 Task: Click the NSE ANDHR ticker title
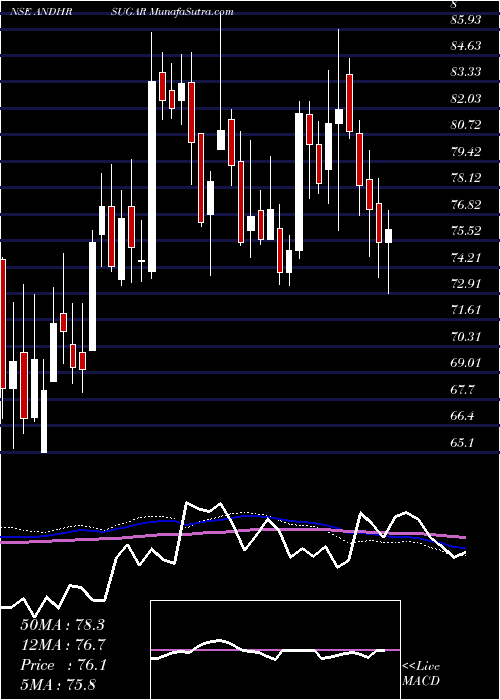(42, 12)
